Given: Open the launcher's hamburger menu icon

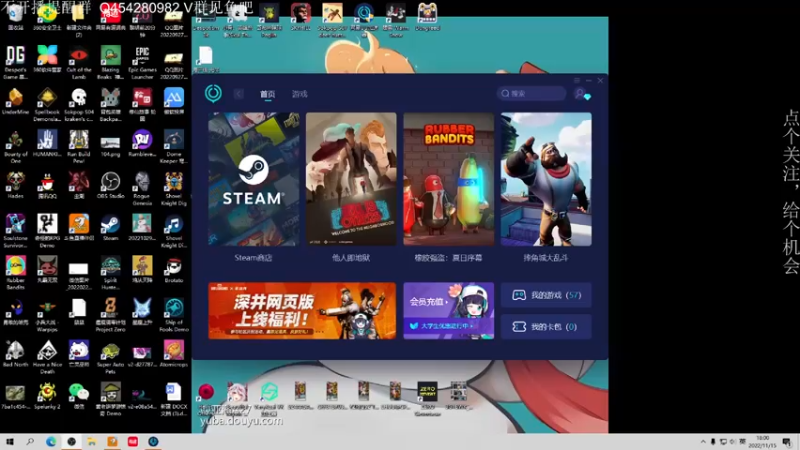Looking at the screenshot, I should 577,81.
